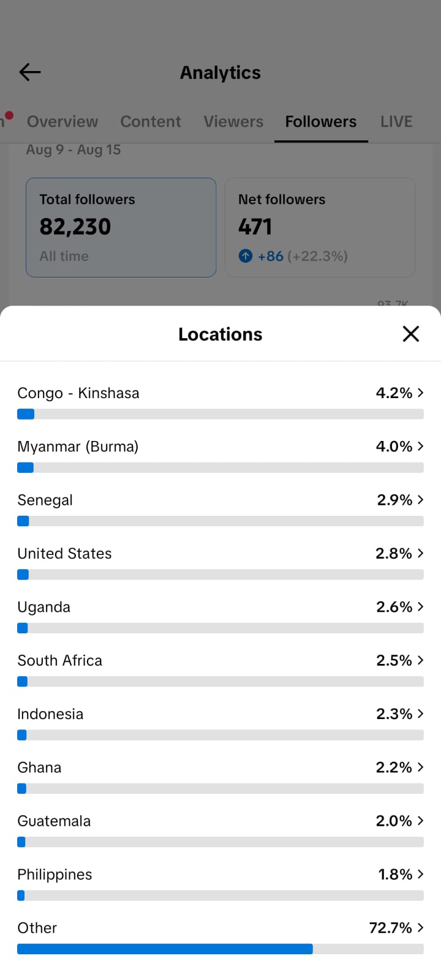Viewport: 441px width, 980px height.
Task: Tap the Ghana progress bar
Action: pos(221,788)
